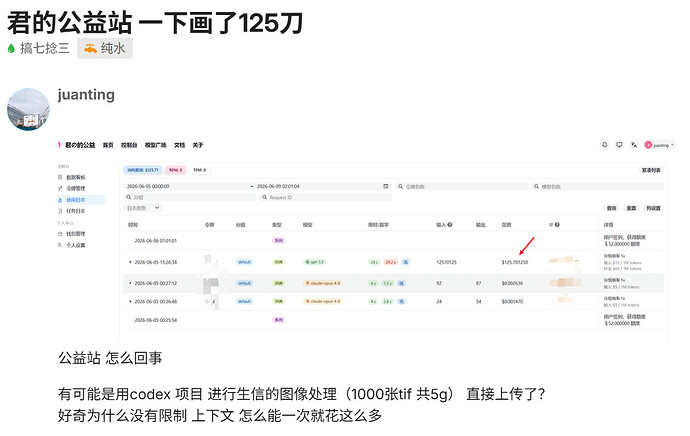Image resolution: width=690 pixels, height=436 pixels.
Task: Click the language translate icon
Action: coord(634,145)
